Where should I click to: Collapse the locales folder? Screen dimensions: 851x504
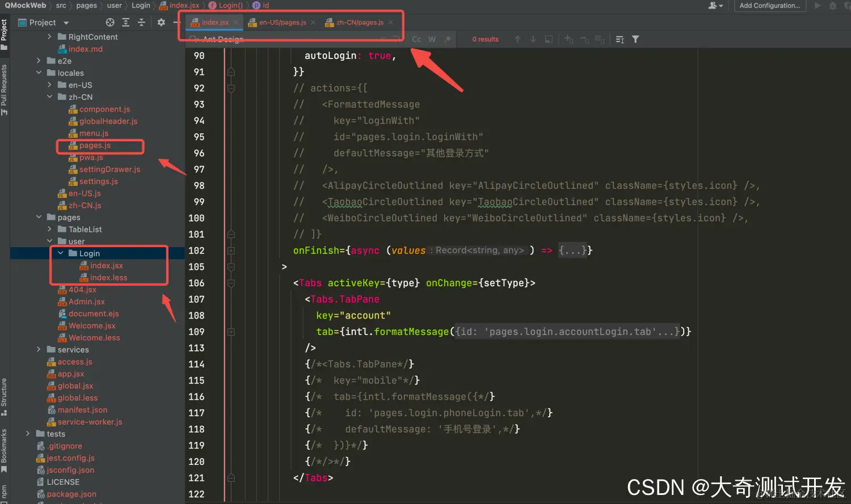[39, 73]
